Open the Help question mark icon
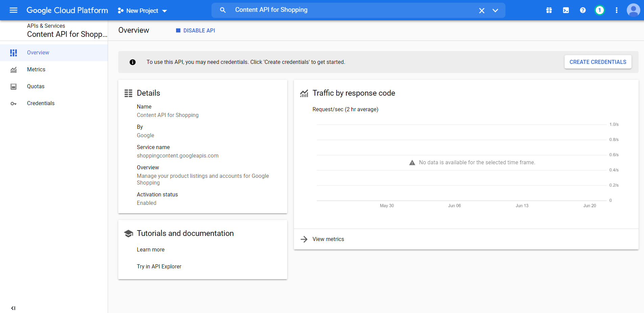 point(583,10)
